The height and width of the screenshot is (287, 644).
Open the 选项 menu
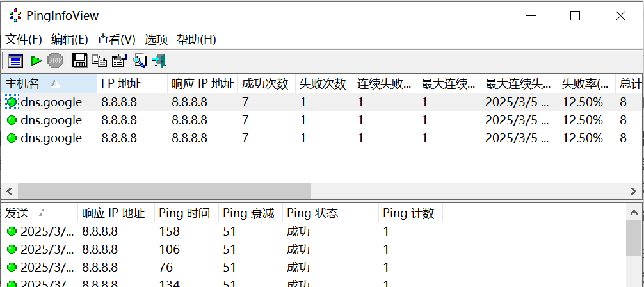(x=156, y=39)
